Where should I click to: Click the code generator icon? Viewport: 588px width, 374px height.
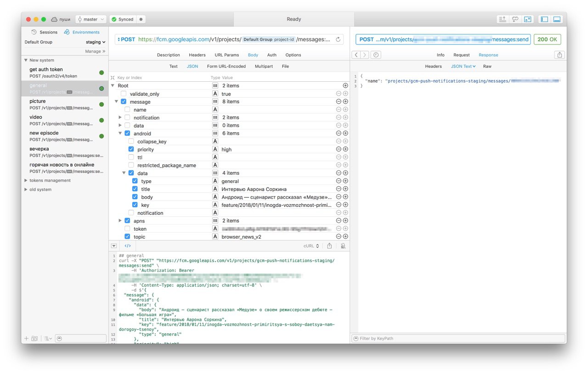128,246
